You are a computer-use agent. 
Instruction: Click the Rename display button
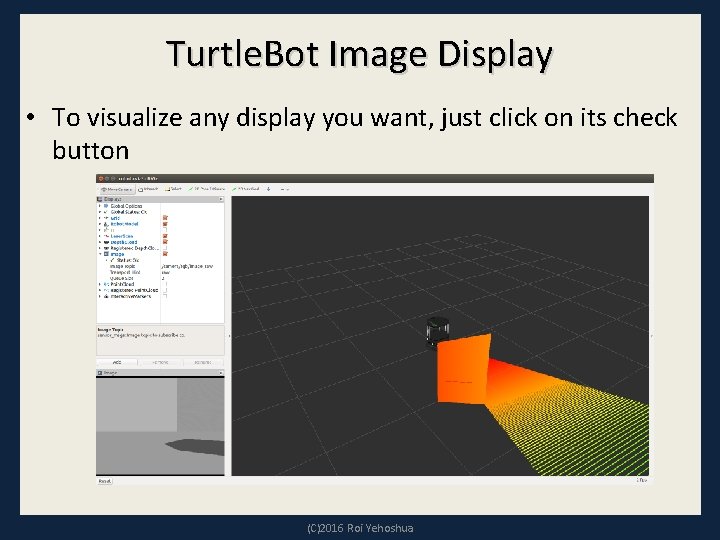(202, 362)
